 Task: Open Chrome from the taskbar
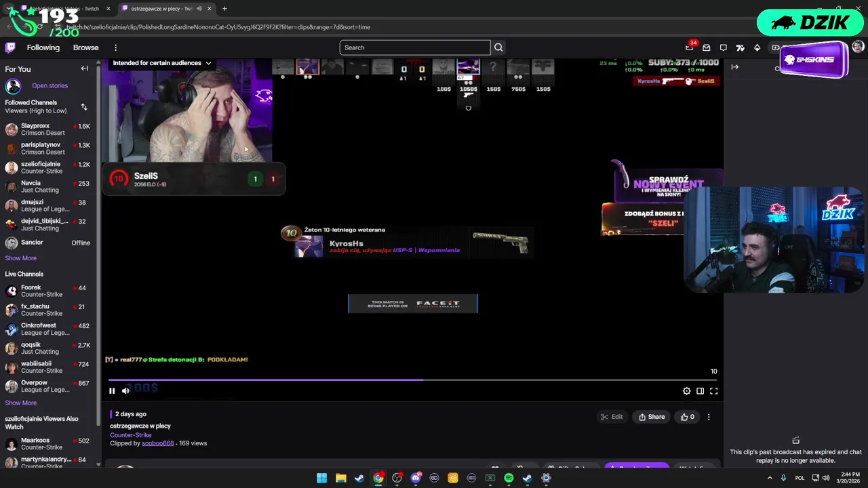[378, 478]
